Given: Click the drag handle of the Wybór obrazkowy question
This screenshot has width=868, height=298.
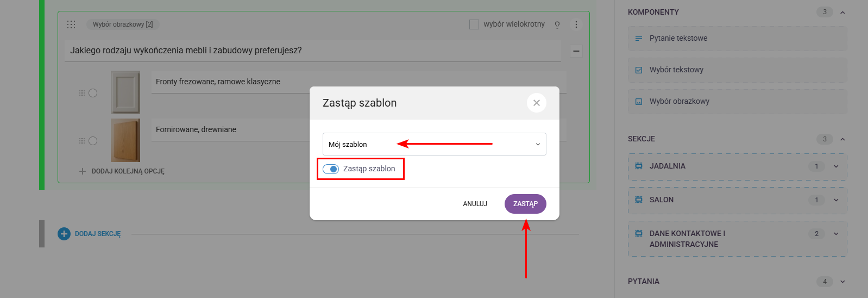Looking at the screenshot, I should point(71,24).
